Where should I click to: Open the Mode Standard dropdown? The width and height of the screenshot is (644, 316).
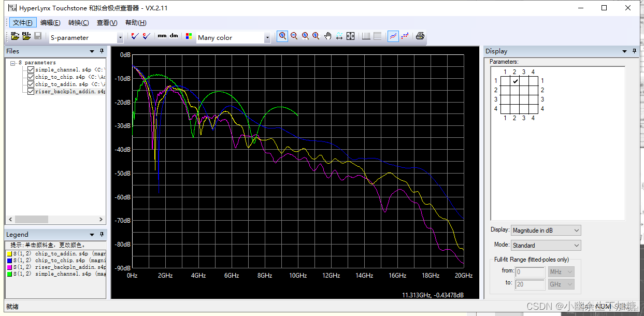[546, 245]
